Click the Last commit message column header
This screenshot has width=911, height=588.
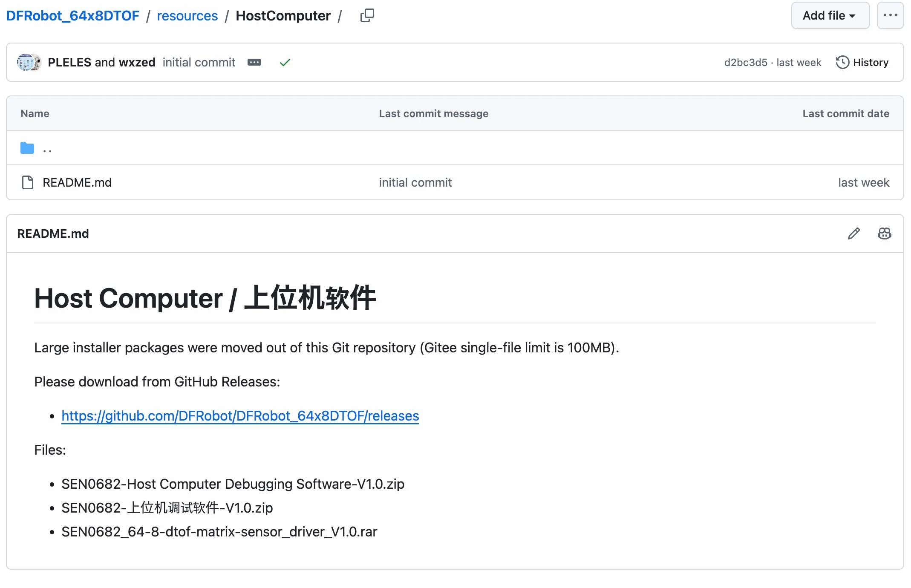coord(434,113)
